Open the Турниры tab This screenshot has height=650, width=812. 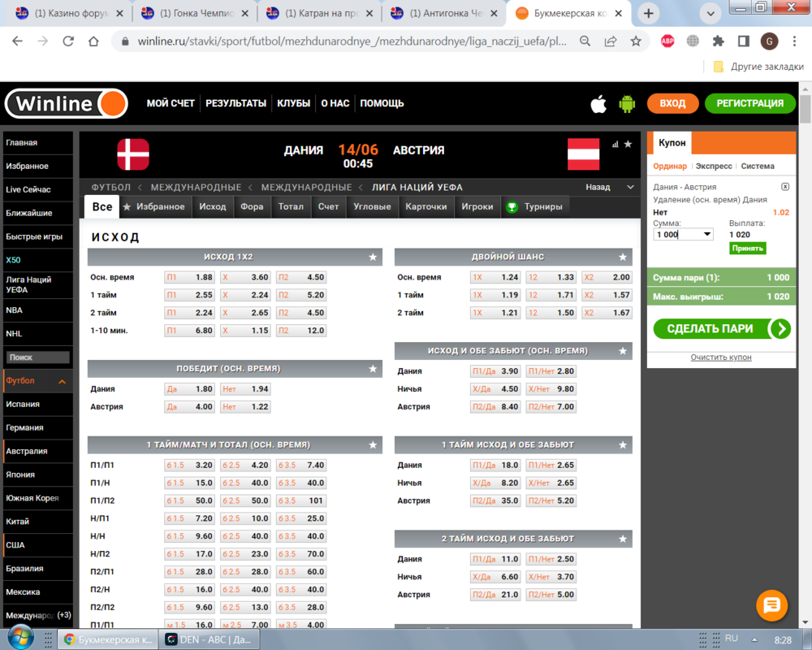534,207
